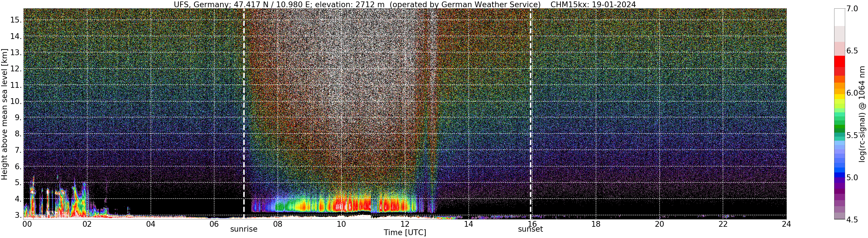868x238 pixels.
Task: Click the 02 tick on the time axis
Action: (x=87, y=224)
